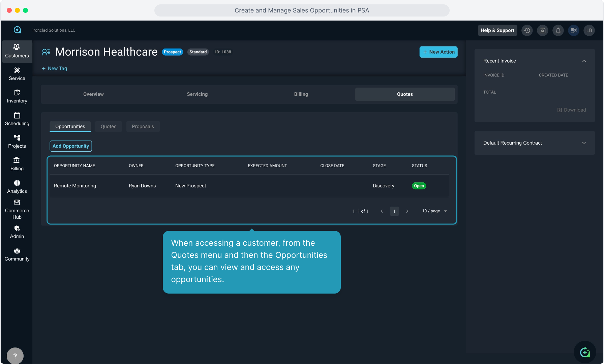This screenshot has height=364, width=604.
Task: Click the question mark help bubble
Action: [15, 356]
